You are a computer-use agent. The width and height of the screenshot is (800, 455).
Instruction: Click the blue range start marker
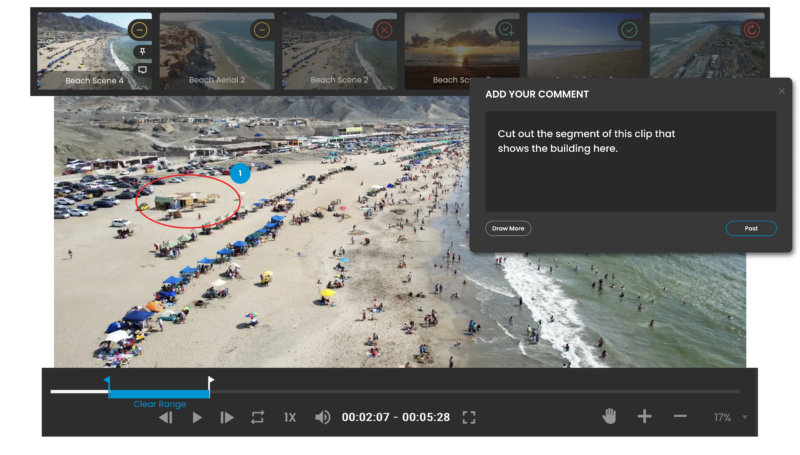click(x=107, y=381)
